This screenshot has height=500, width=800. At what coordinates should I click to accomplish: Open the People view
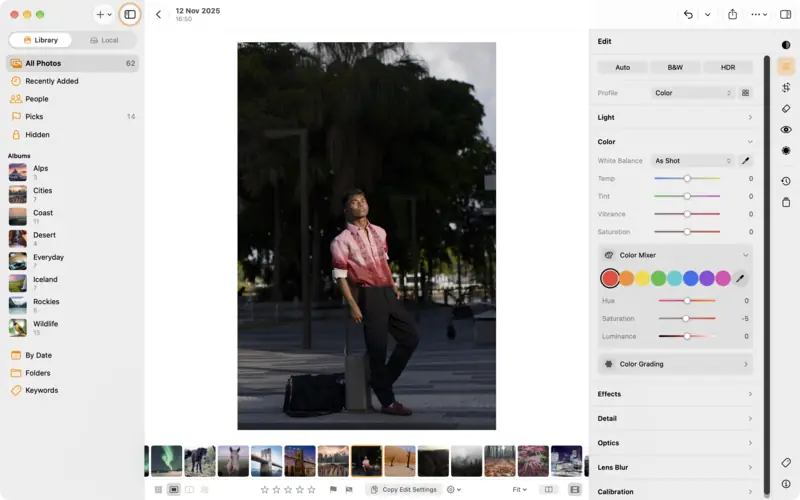point(72,99)
